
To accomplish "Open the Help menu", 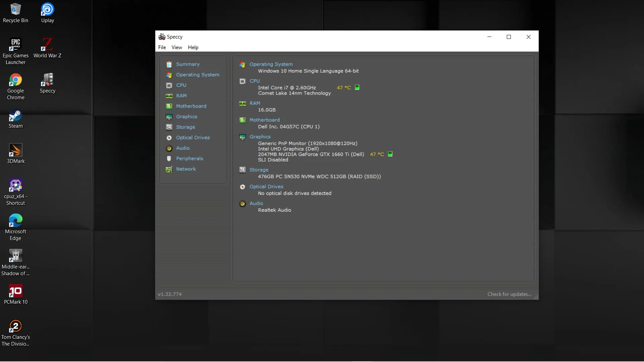I will pyautogui.click(x=193, y=47).
